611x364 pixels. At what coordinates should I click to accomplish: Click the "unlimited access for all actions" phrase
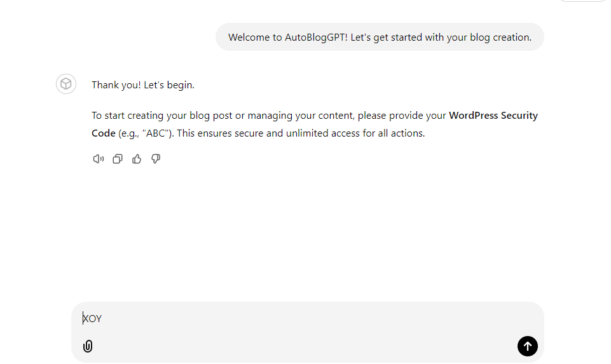pyautogui.click(x=355, y=133)
